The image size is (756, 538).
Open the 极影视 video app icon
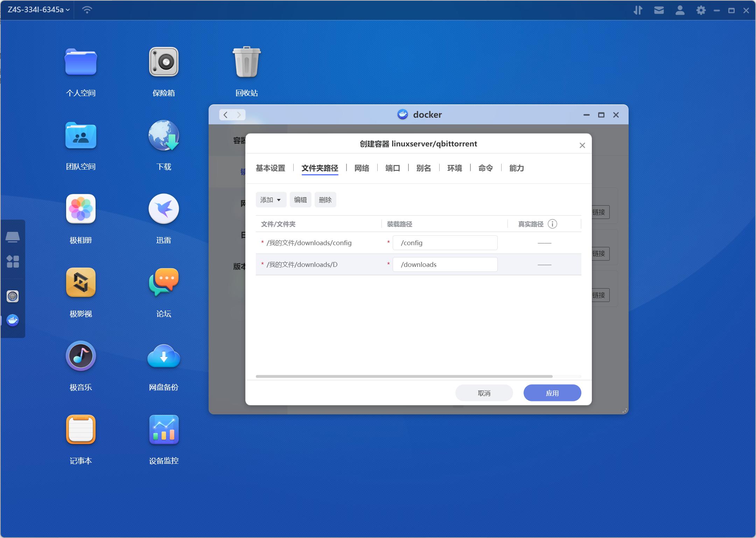(80, 283)
